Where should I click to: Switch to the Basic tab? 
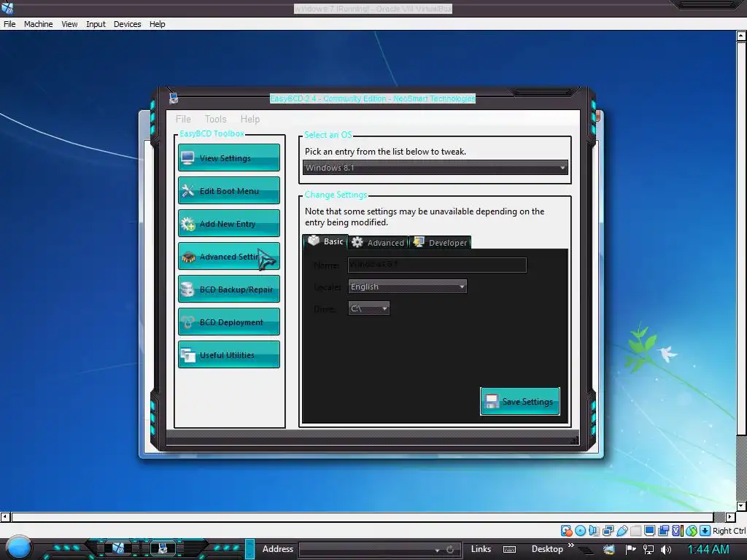pos(325,241)
